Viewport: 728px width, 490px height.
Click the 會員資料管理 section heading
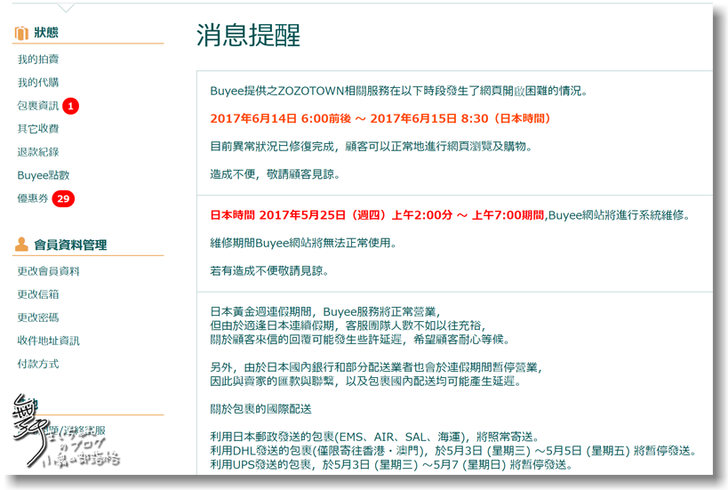pos(70,245)
